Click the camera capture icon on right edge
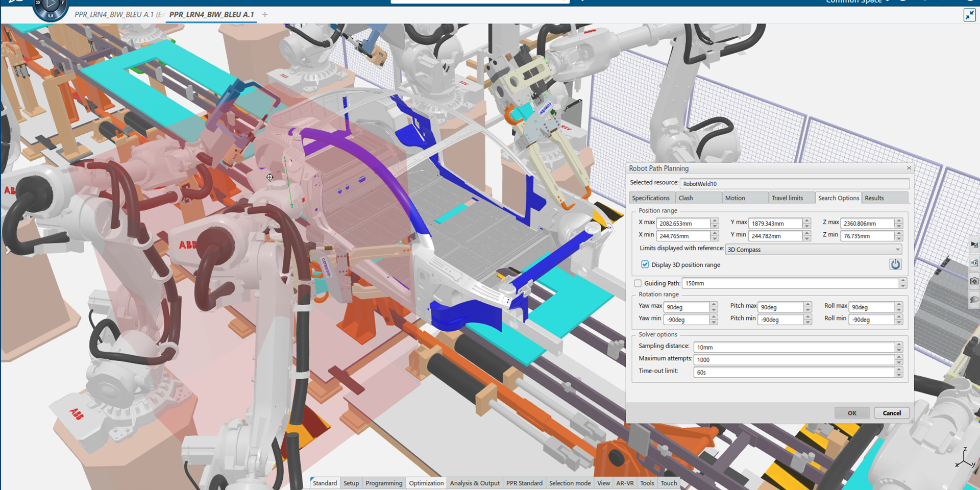Image resolution: width=980 pixels, height=490 pixels. coord(974,281)
